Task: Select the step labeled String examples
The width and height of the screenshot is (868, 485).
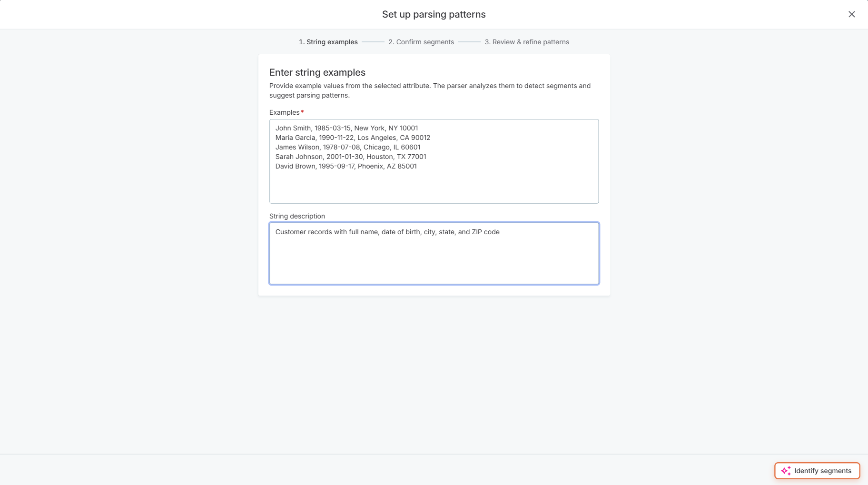Action: click(328, 42)
